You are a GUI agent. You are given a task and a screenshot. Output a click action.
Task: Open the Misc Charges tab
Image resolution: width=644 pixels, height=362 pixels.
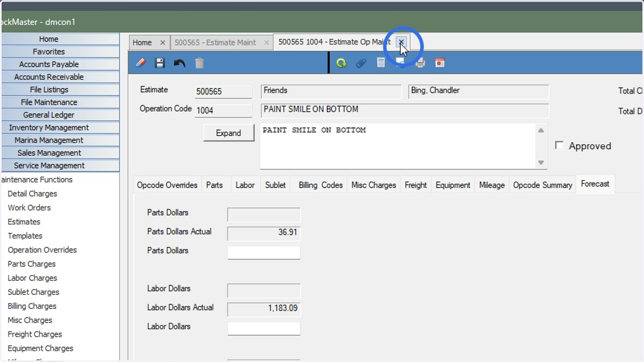[374, 185]
